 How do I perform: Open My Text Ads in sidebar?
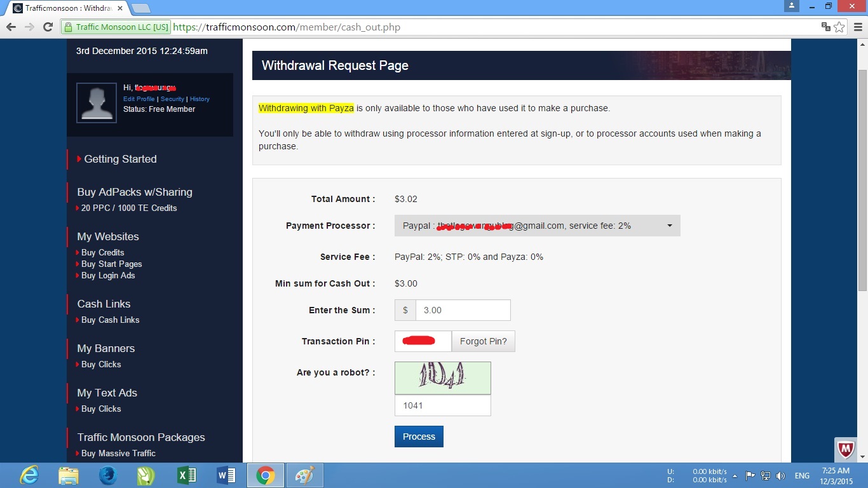tap(107, 393)
